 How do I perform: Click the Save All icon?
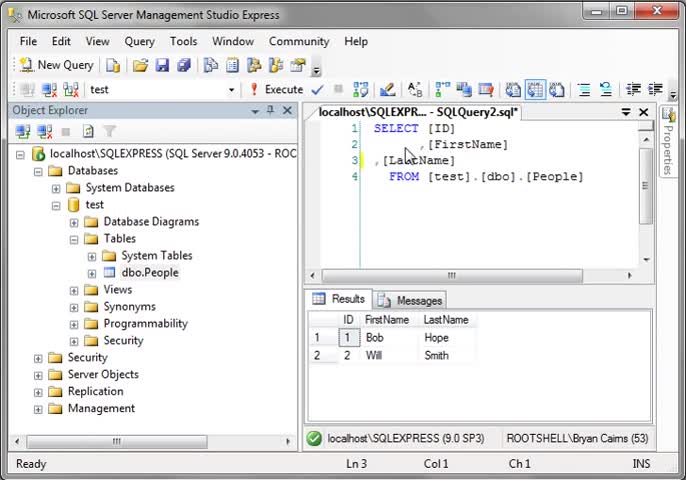click(184, 65)
